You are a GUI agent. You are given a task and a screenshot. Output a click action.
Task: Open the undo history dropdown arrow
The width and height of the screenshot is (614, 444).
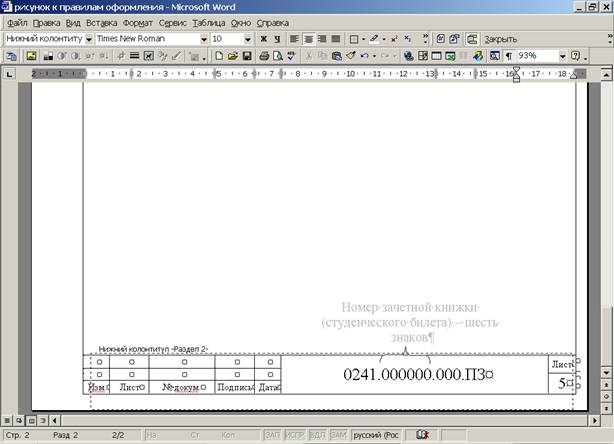point(374,56)
